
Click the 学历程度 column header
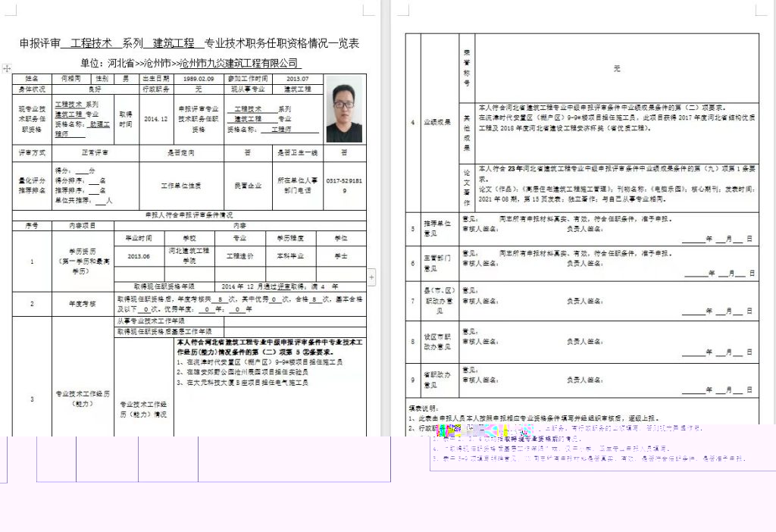[290, 238]
